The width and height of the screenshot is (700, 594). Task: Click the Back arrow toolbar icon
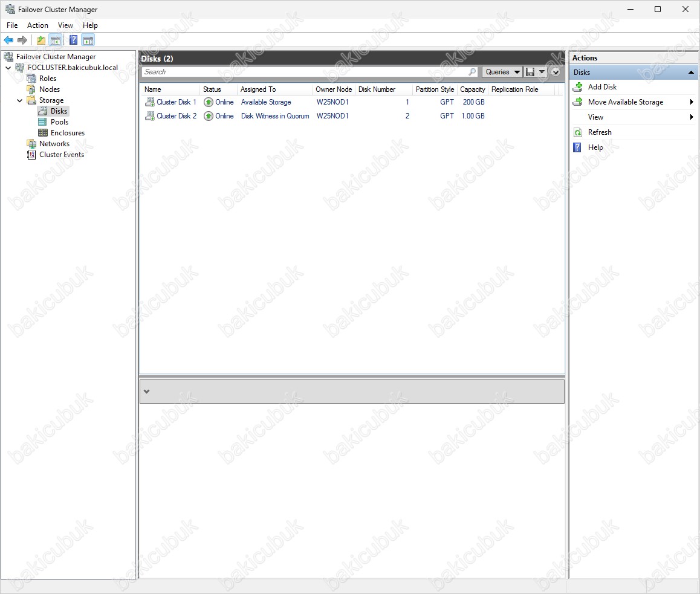click(8, 40)
